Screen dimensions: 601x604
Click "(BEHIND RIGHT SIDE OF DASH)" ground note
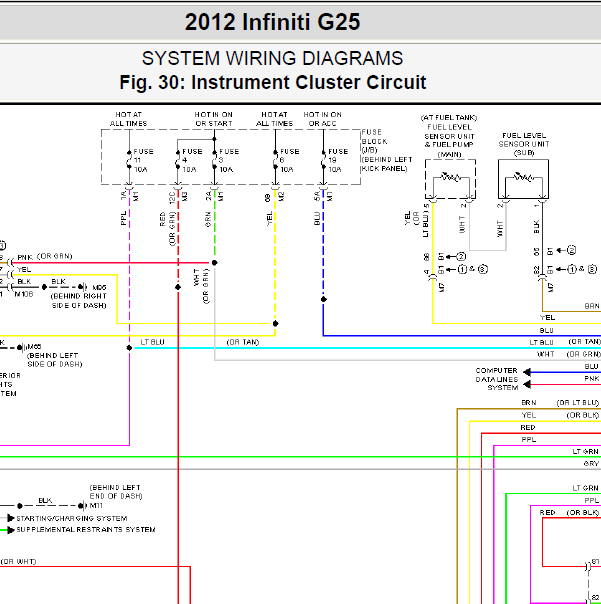79,301
